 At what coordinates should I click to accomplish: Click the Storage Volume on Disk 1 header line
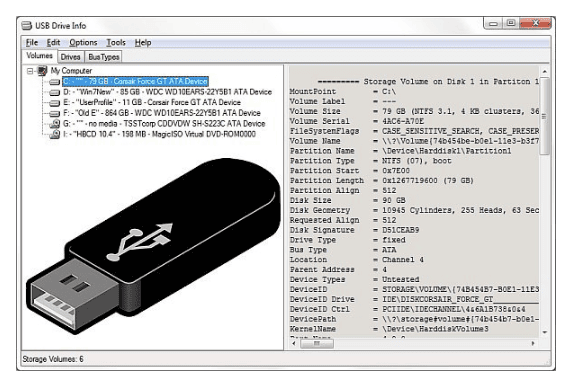coord(428,82)
